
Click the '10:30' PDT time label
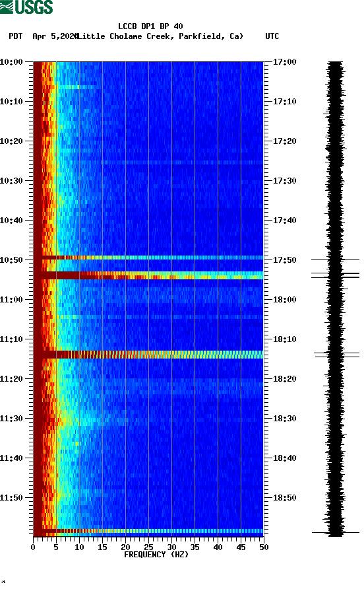(11, 181)
